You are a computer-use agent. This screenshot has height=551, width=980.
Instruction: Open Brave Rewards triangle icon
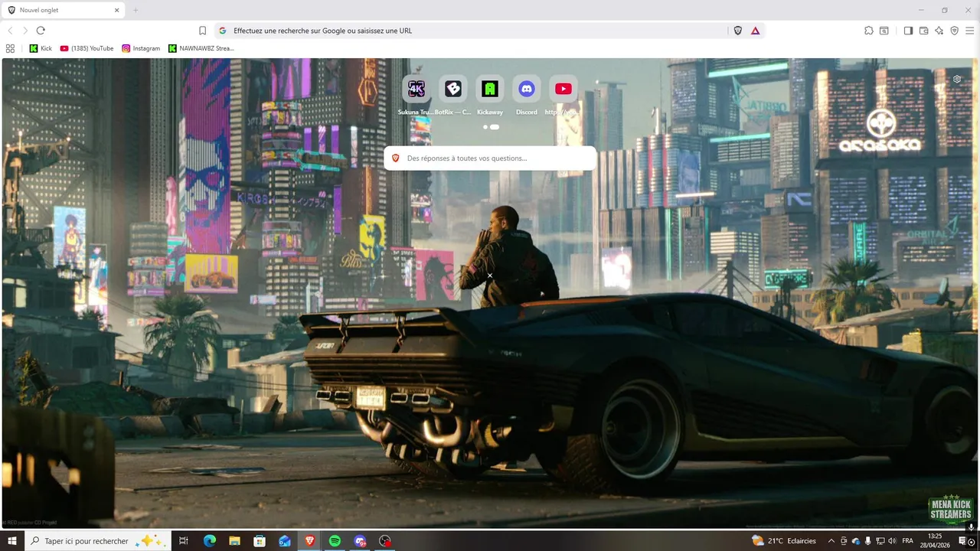coord(756,31)
